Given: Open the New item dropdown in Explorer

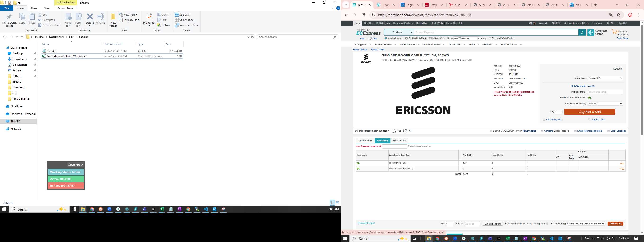Looking at the screenshot, I should 128,15.
